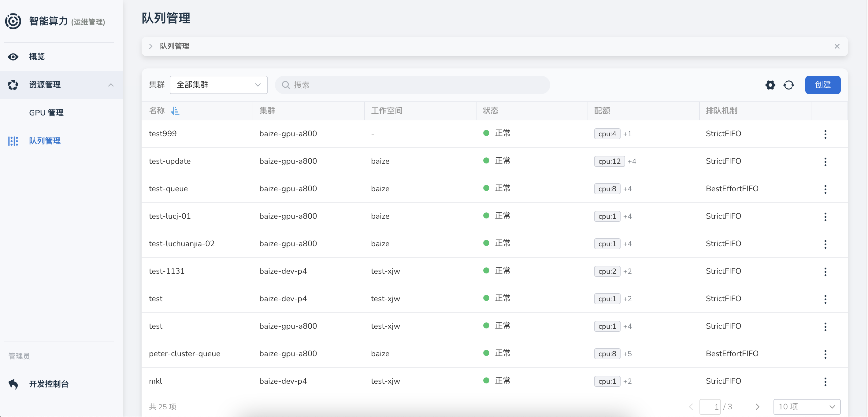Collapse the 资源管理 menu section
The width and height of the screenshot is (868, 417).
[x=111, y=85]
